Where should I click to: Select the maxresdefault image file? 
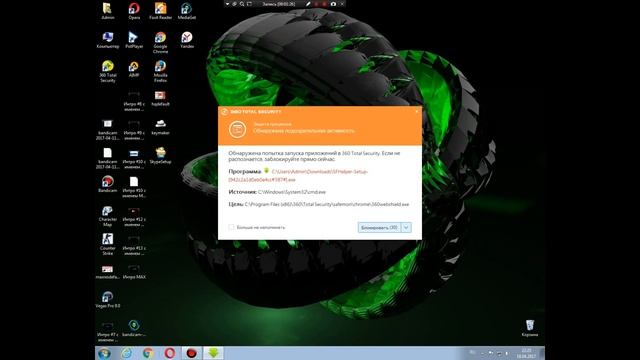[x=108, y=272]
